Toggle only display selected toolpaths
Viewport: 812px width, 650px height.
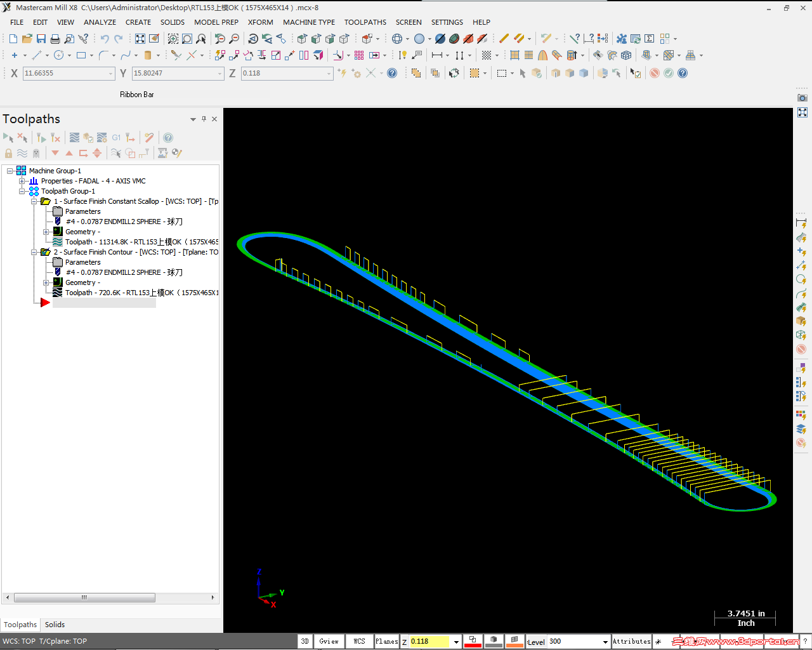[x=116, y=153]
